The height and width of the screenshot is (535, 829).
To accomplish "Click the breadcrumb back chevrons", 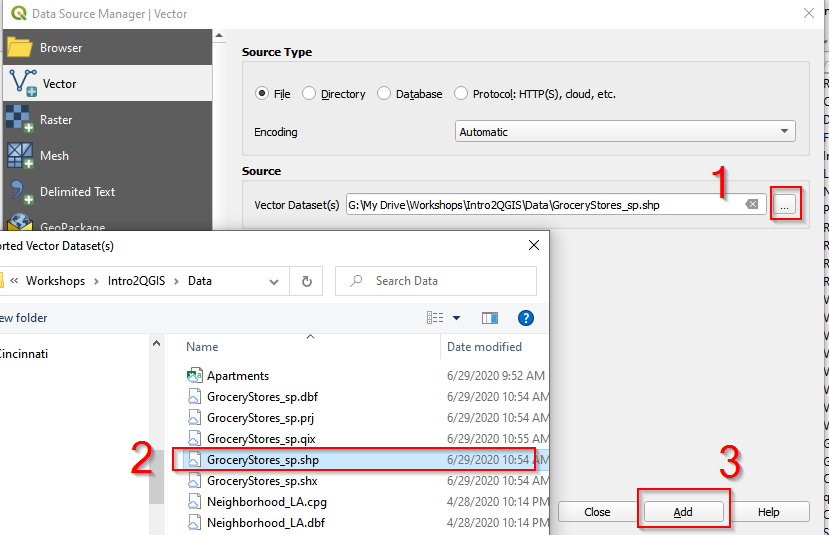I will coord(14,281).
